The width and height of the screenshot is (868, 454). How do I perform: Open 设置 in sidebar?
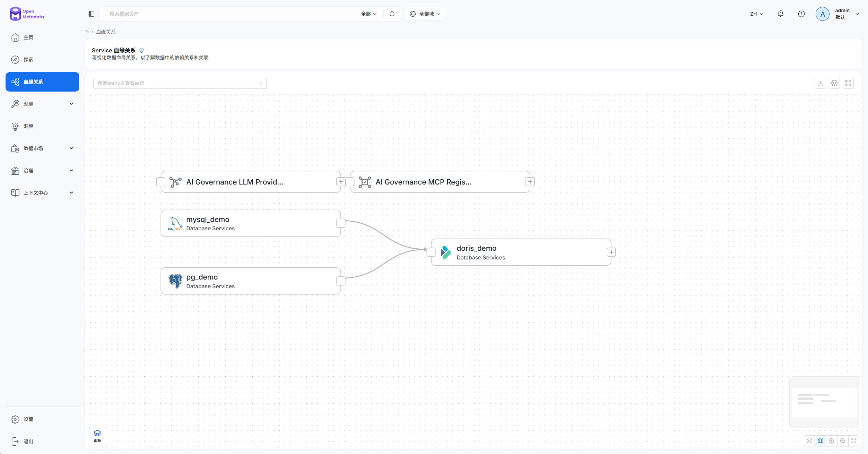42,419
